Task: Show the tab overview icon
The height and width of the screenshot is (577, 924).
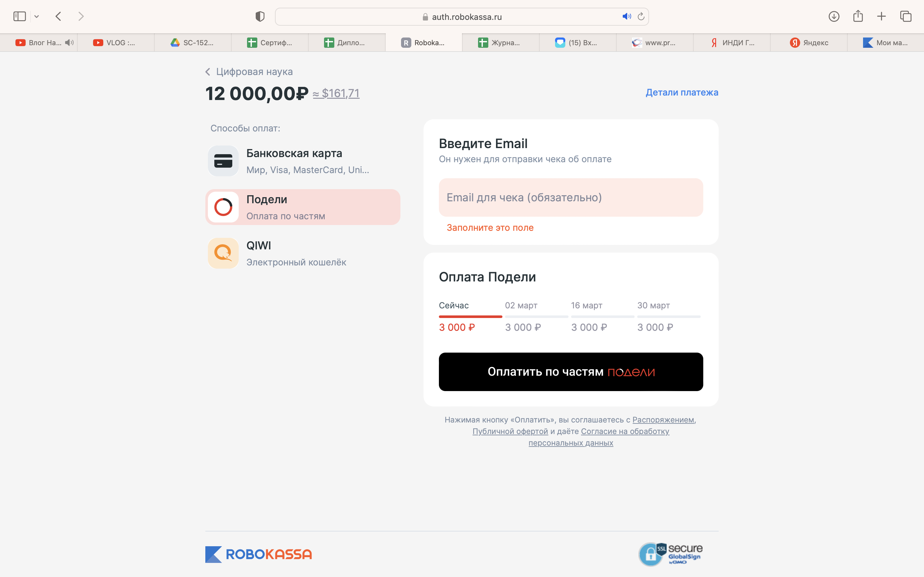Action: coord(906,16)
